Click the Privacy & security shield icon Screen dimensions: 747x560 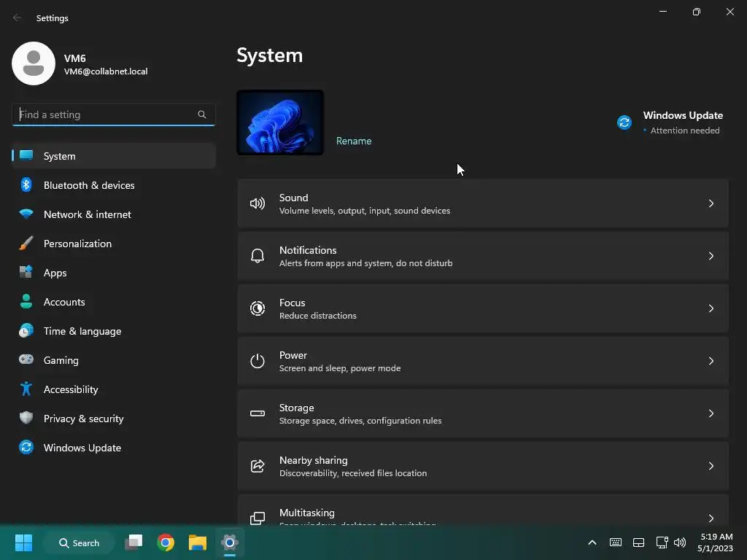(26, 418)
